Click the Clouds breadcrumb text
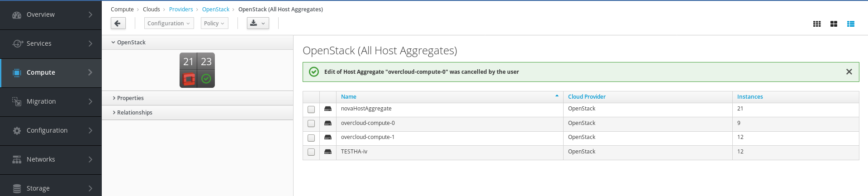Viewport: 868px width, 196px height. [152, 9]
